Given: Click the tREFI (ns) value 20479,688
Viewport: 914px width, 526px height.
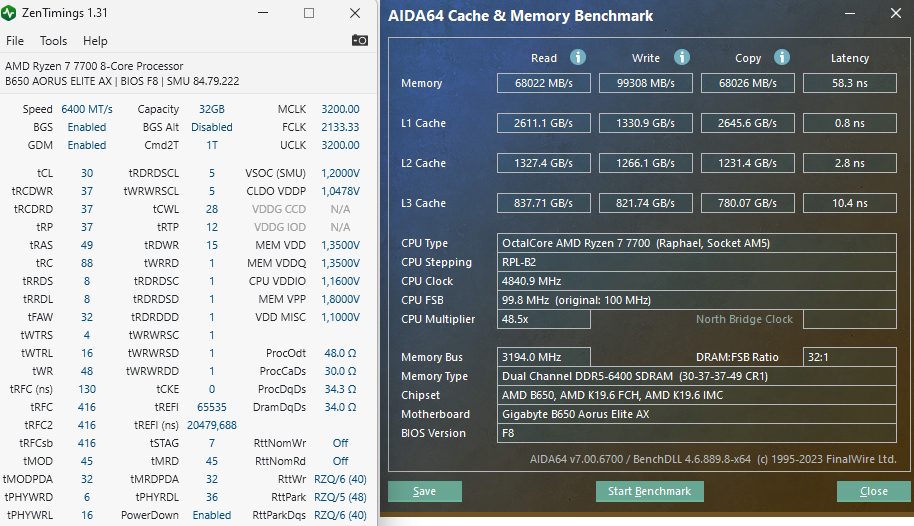Looking at the screenshot, I should [212, 425].
